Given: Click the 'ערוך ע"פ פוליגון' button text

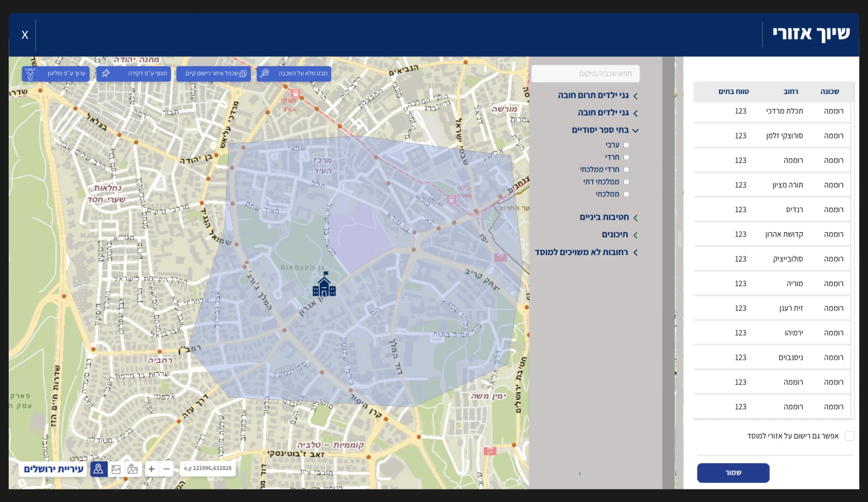Looking at the screenshot, I should point(66,73).
